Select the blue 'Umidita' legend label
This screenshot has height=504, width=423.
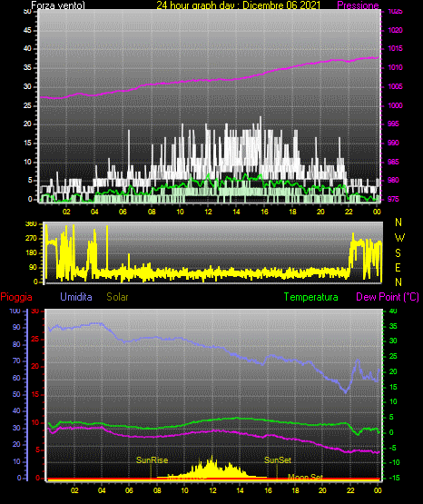(x=76, y=297)
